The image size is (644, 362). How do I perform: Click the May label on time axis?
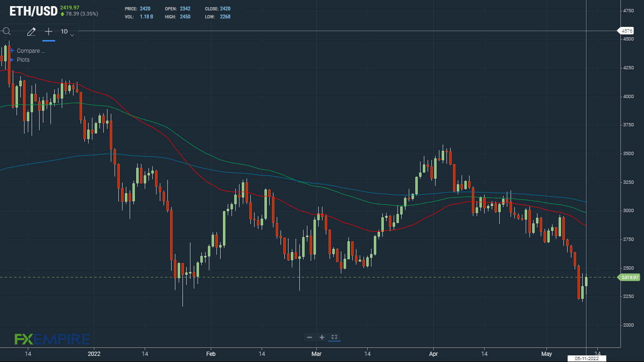546,354
